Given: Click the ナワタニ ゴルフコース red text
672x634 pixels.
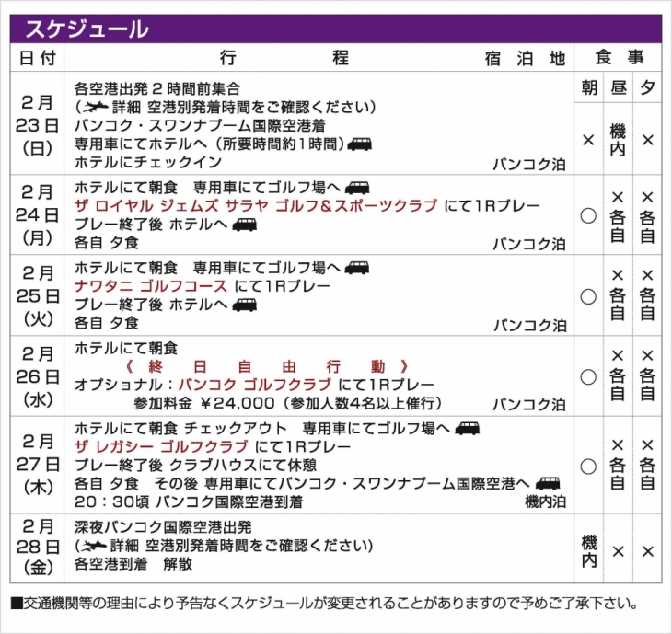Looking at the screenshot, I should [150, 286].
